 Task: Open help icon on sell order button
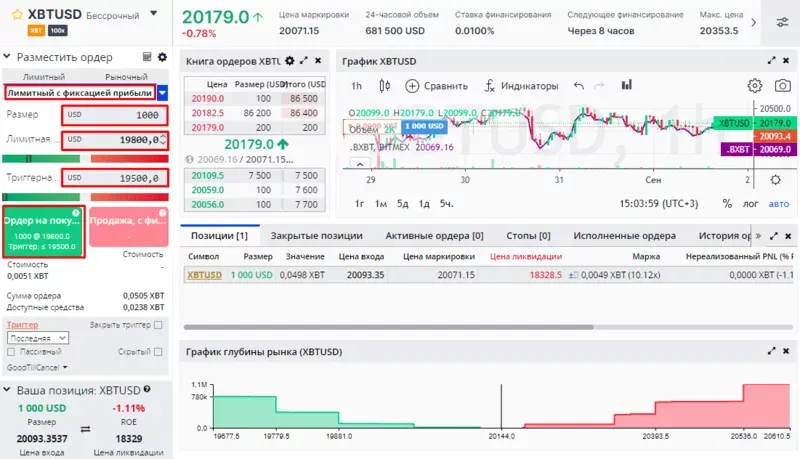pyautogui.click(x=162, y=213)
